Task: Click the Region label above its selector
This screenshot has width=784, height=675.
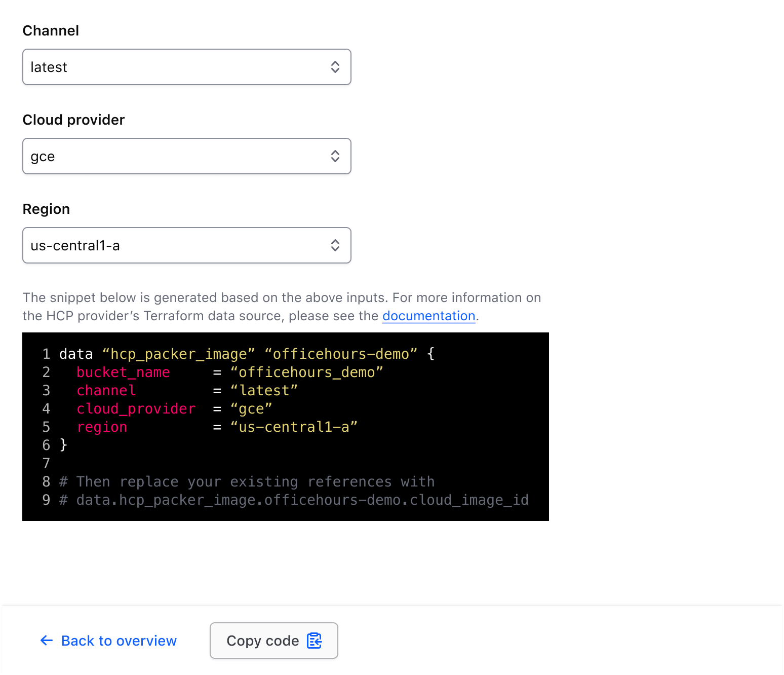Action: coord(46,209)
